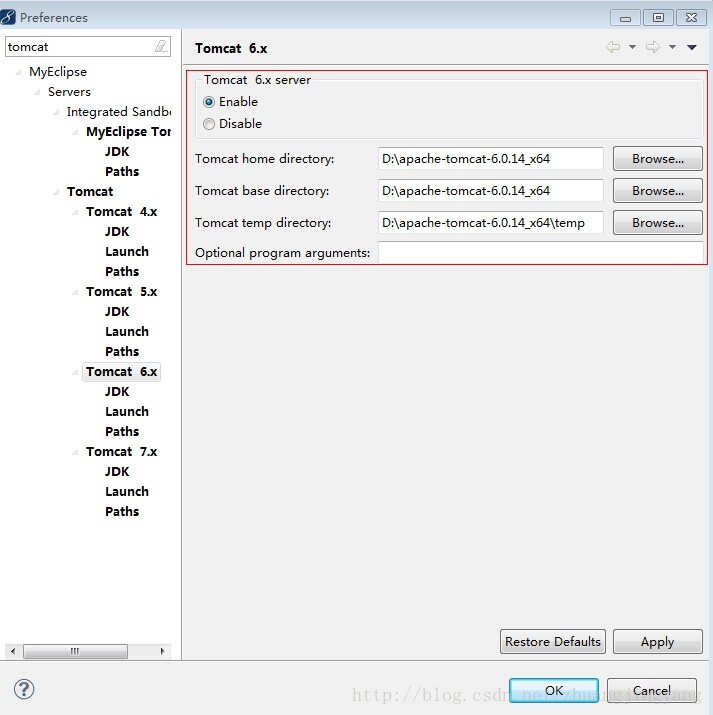Open JDK under Tomcat 7.x

click(117, 471)
